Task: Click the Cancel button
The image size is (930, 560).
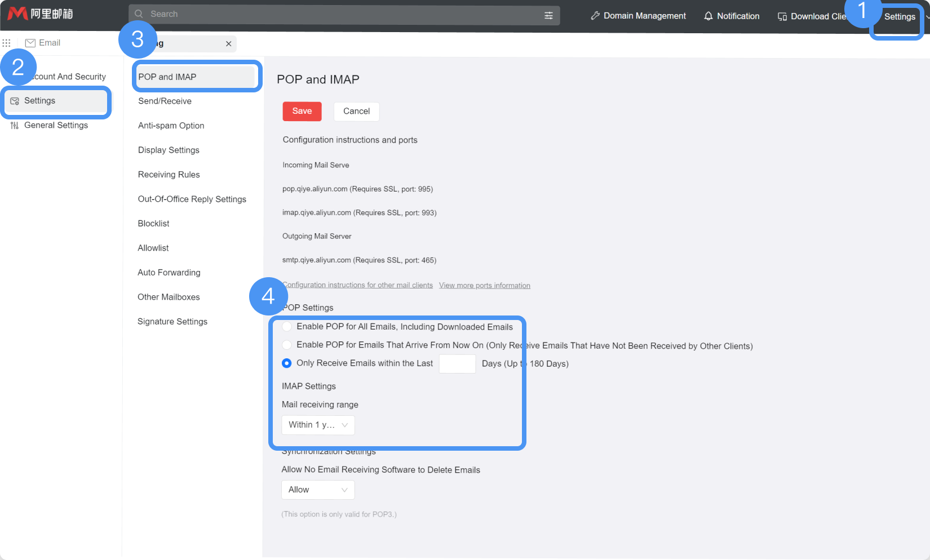Action: tap(357, 112)
